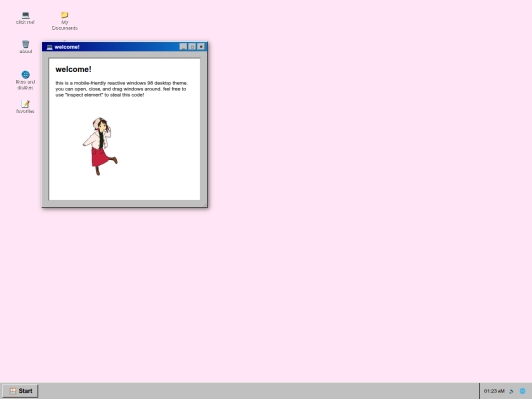This screenshot has width=532, height=399.
Task: Click the bold 'welcome!' heading text
Action: [x=73, y=69]
